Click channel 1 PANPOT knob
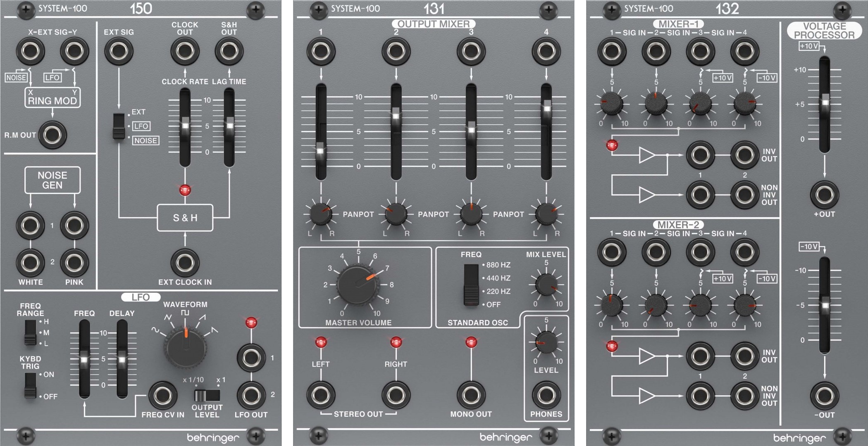This screenshot has width=868, height=446. tap(321, 214)
